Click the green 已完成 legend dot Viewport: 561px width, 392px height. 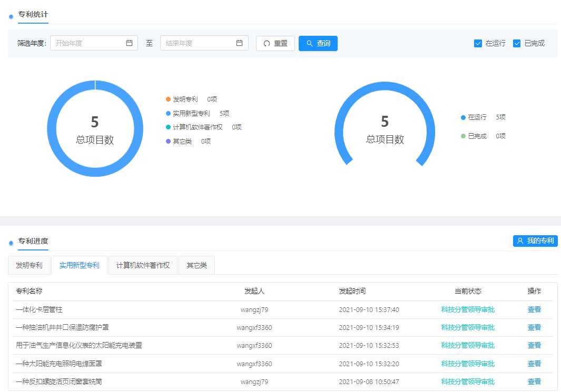(x=463, y=136)
